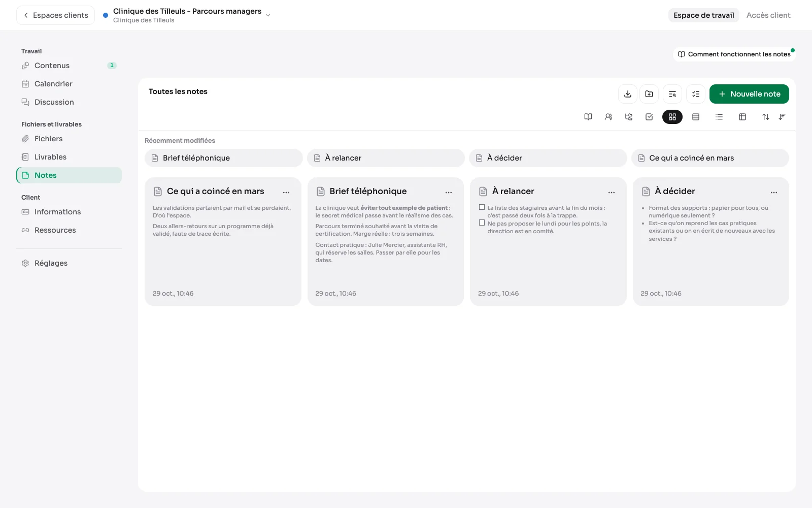Screen dimensions: 812x508
Task: Switch to Espace de travail tab
Action: [703, 15]
